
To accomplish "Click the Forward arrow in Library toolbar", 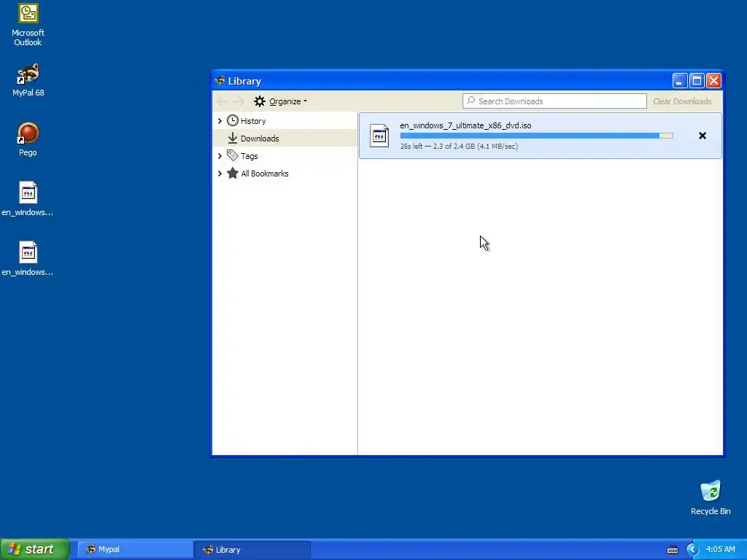I will click(x=239, y=101).
